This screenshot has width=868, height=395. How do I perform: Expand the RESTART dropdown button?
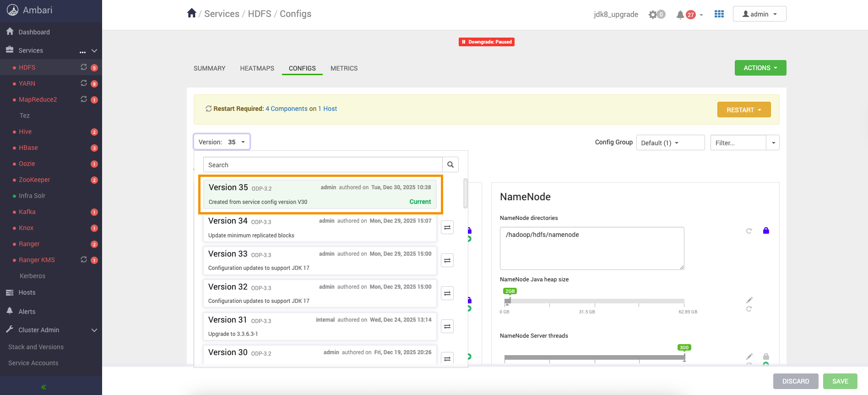coord(743,110)
